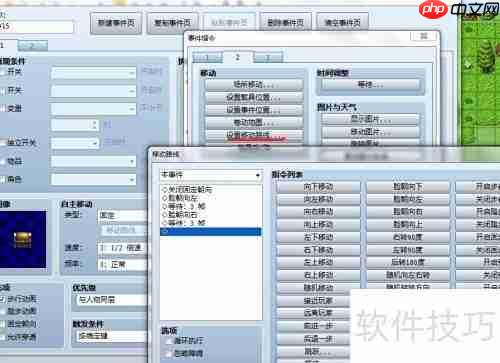
Task: Click the underlined 设置移动路线... button
Action: point(254,135)
